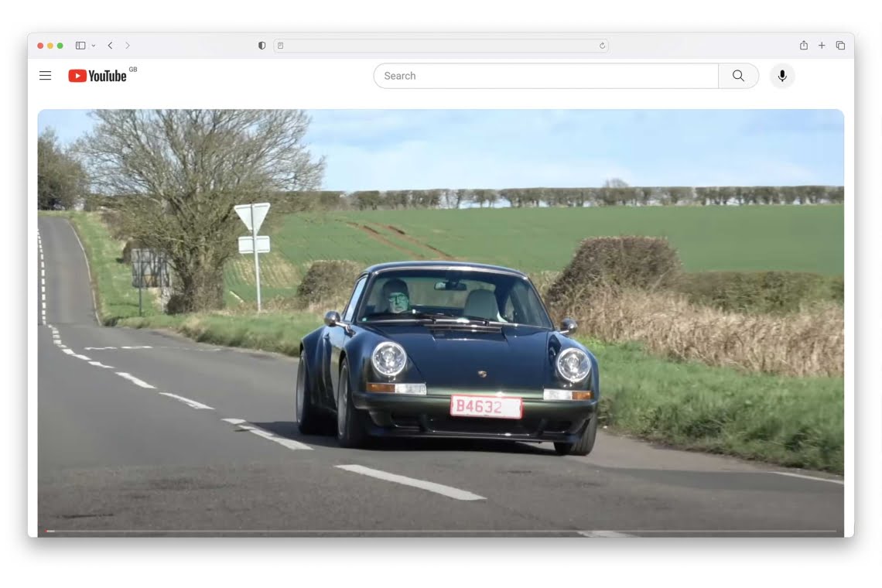
Task: Go forward to the next page
Action: pyautogui.click(x=128, y=46)
